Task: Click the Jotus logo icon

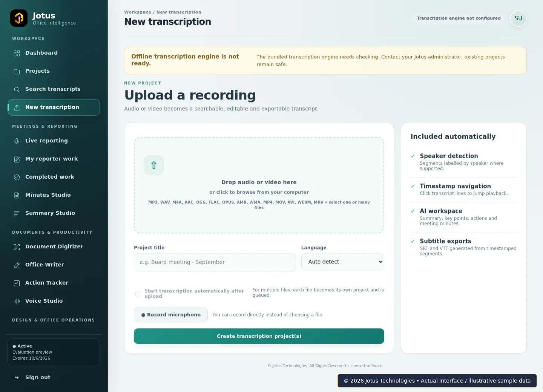Action: click(x=19, y=18)
